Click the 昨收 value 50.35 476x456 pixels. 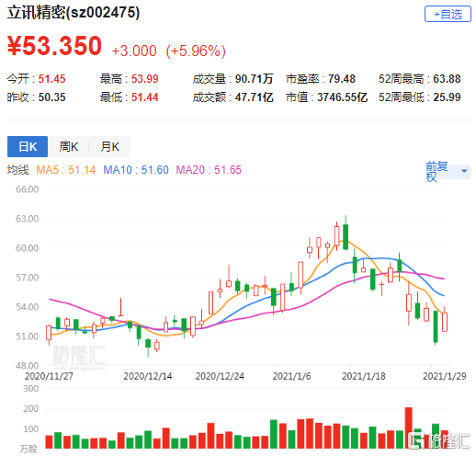click(51, 97)
